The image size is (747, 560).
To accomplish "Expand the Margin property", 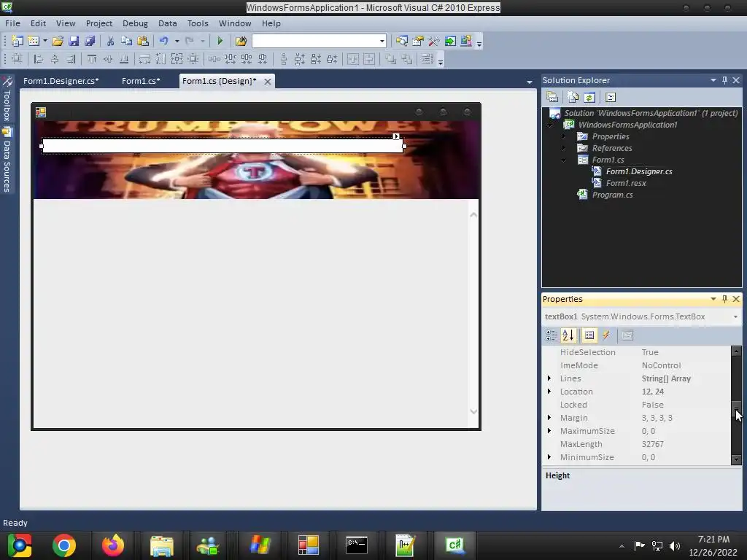I will 549,418.
